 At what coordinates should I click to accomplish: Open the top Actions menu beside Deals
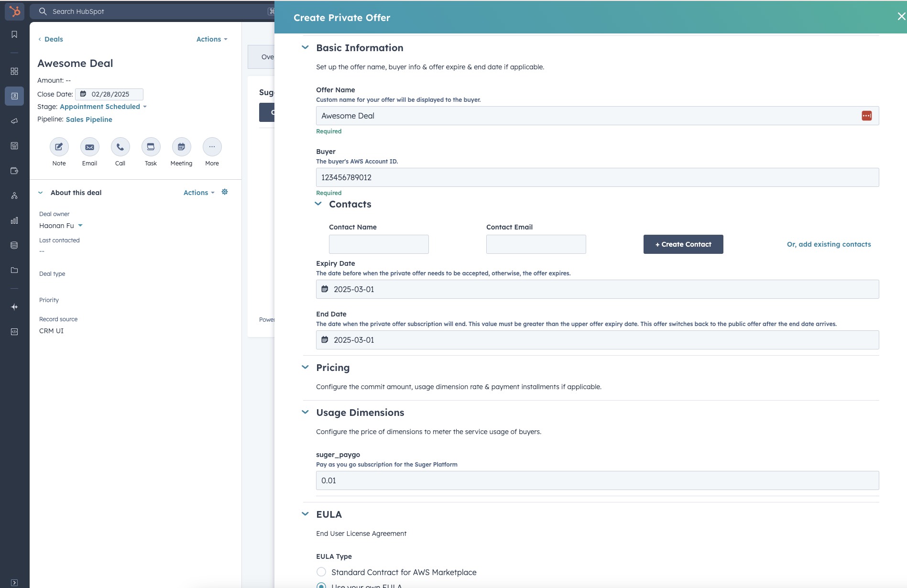point(211,39)
